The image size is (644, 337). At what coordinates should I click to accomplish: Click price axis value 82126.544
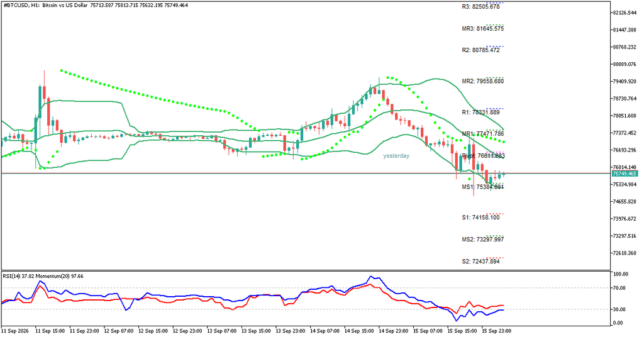coord(625,13)
